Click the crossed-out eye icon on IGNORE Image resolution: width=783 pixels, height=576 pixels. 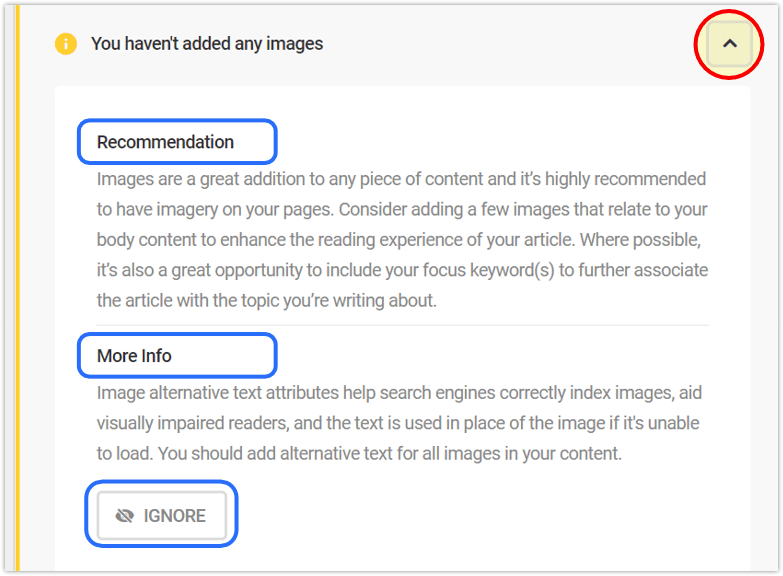(125, 516)
